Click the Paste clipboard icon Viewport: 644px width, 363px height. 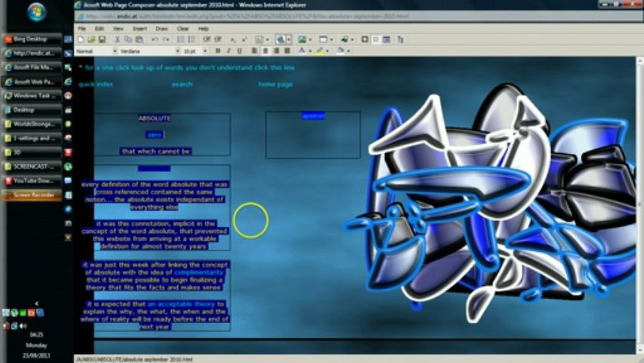click(138, 39)
